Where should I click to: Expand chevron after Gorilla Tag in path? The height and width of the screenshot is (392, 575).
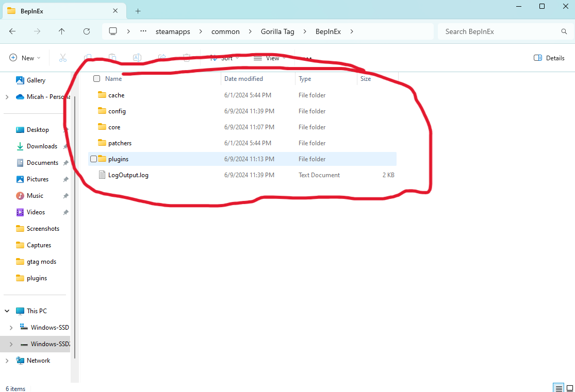305,31
